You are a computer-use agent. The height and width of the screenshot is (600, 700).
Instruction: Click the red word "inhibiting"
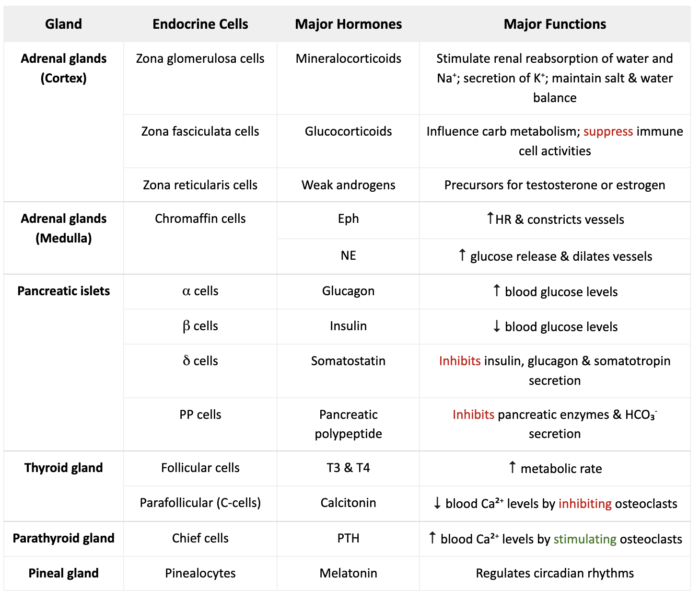tap(585, 504)
